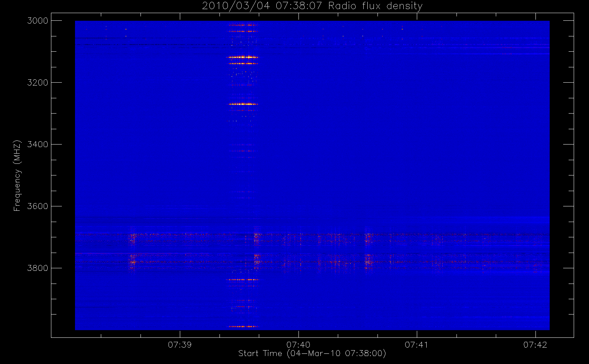Click the 3400 frequency tick label
Viewport: 589px width, 364px height.
coord(37,145)
